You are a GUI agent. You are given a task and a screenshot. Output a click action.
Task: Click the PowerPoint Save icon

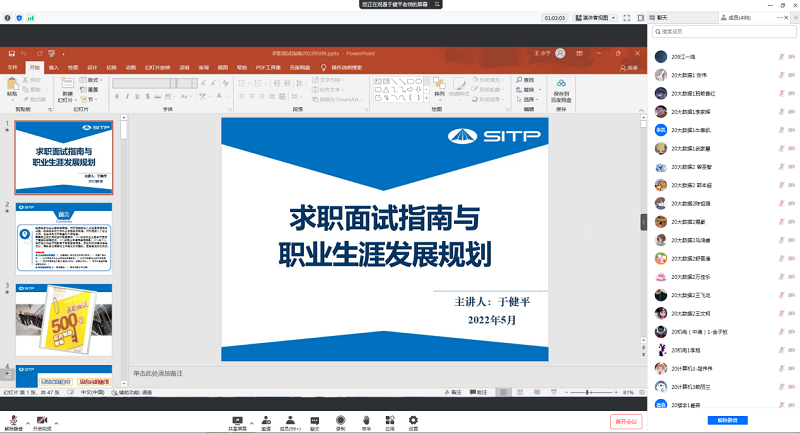[11, 53]
